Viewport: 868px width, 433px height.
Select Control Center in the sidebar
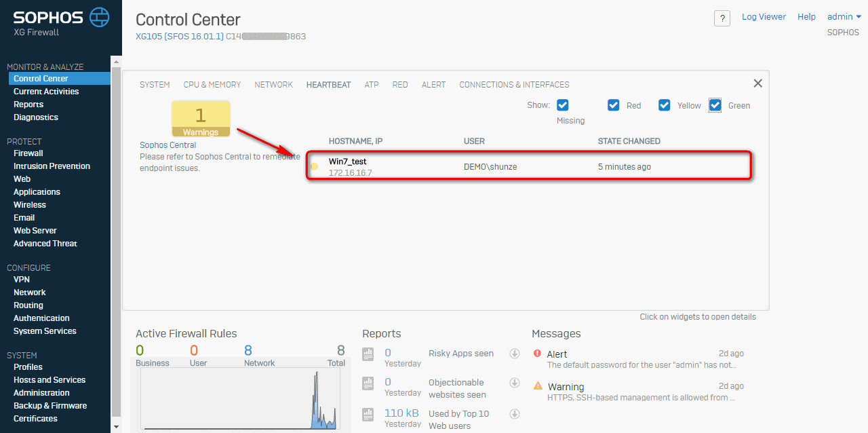coord(60,79)
